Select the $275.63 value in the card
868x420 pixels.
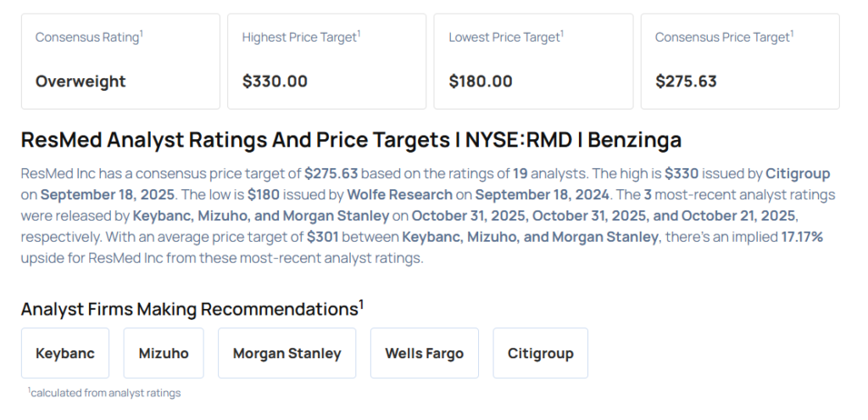[686, 81]
